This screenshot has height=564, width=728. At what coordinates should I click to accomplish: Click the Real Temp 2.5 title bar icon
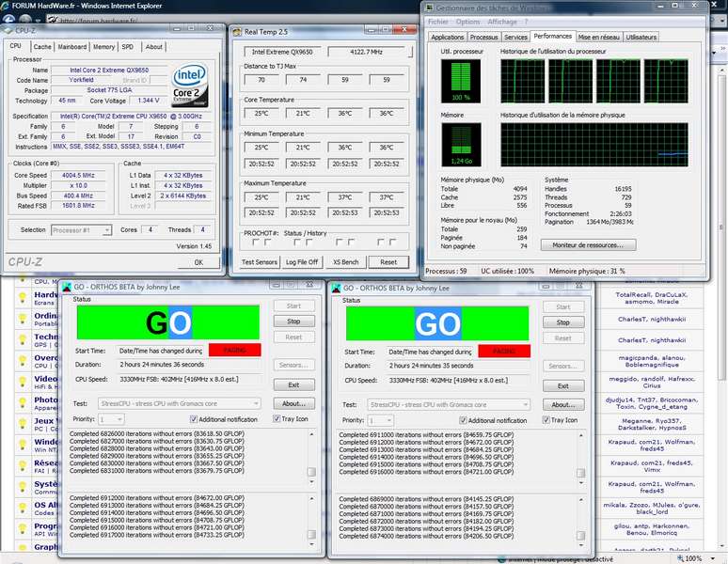[x=237, y=32]
